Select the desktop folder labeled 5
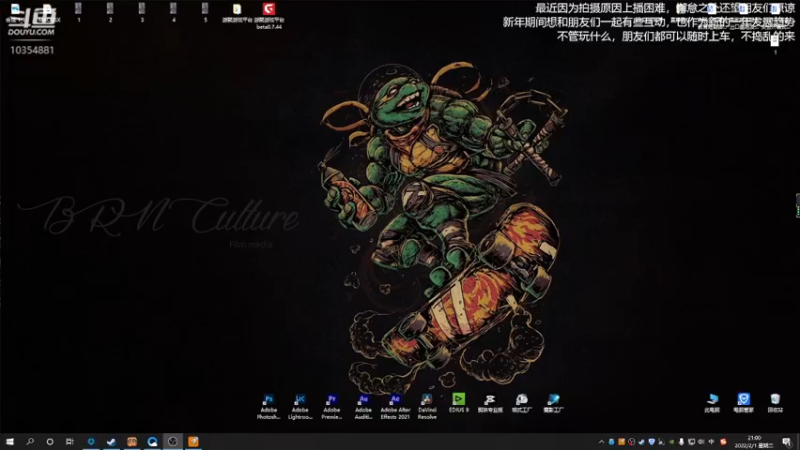 pyautogui.click(x=205, y=12)
